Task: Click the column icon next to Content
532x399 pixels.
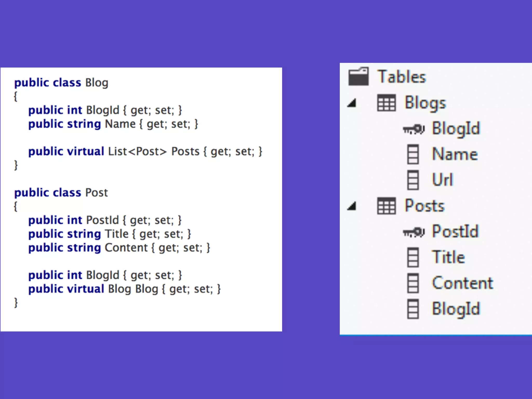Action: 413,283
